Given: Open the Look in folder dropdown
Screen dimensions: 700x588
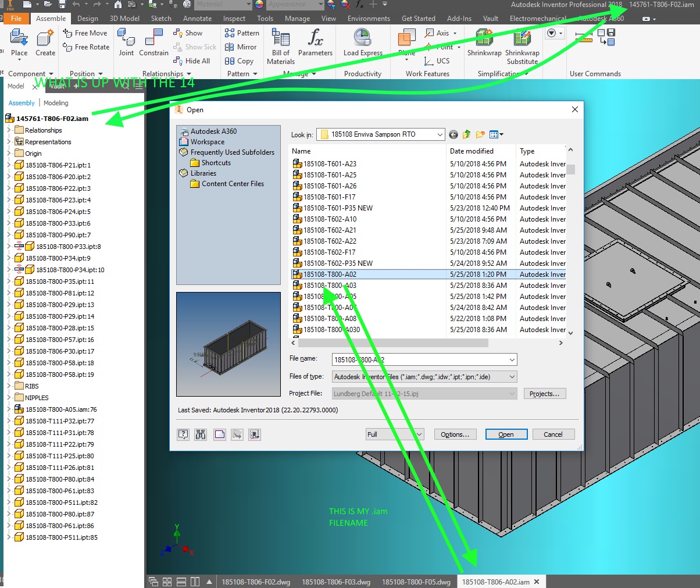Looking at the screenshot, I should pos(440,134).
